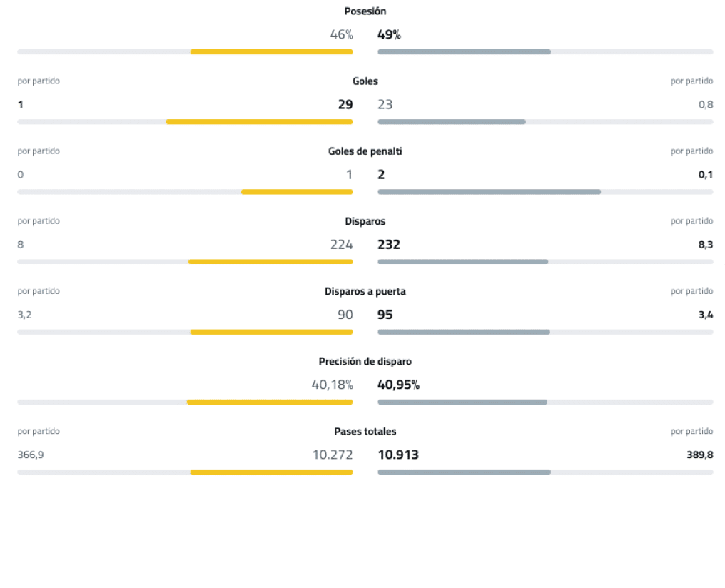725x588 pixels.
Task: Click the gray Goles de penalti bar
Action: 489,192
